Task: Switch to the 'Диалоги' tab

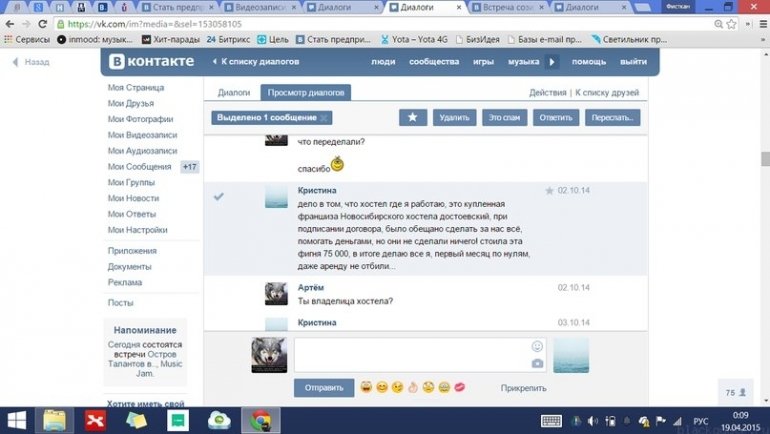Action: pos(234,93)
